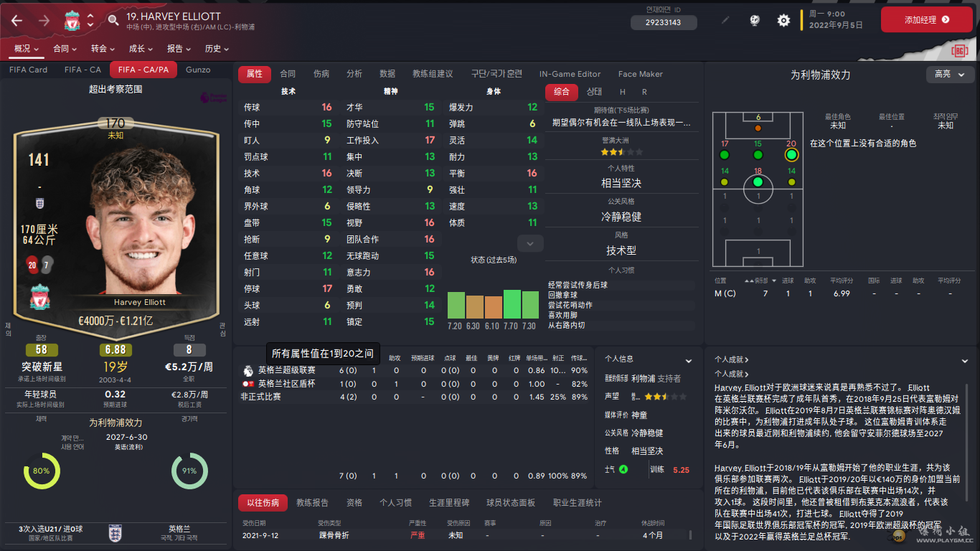Select the position dot marked 20 on pitch

791,154
